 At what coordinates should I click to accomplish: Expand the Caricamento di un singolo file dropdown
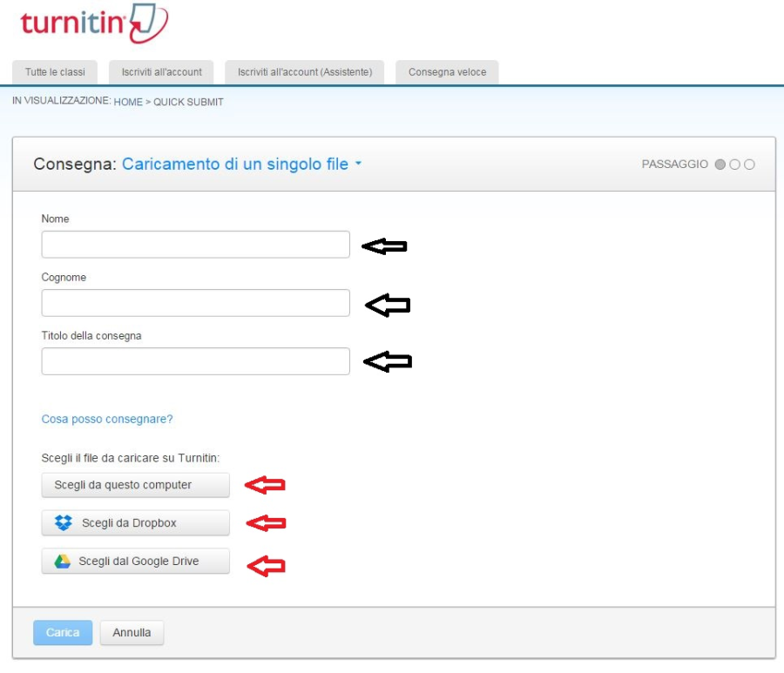242,164
